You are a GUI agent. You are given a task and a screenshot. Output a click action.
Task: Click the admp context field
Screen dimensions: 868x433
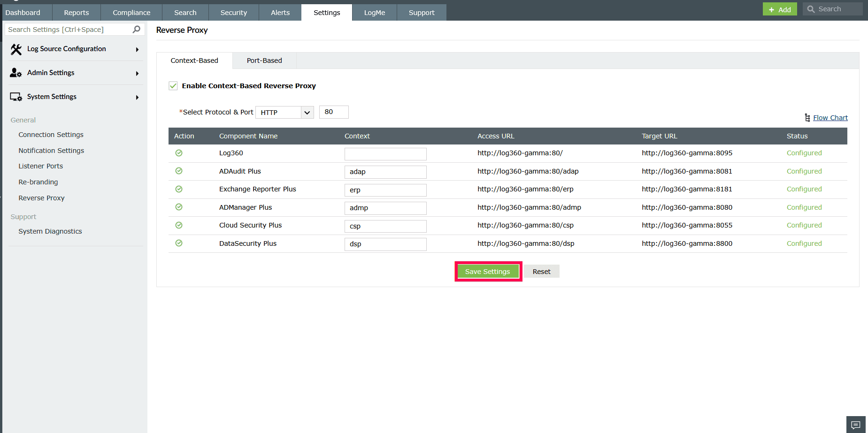click(x=385, y=208)
